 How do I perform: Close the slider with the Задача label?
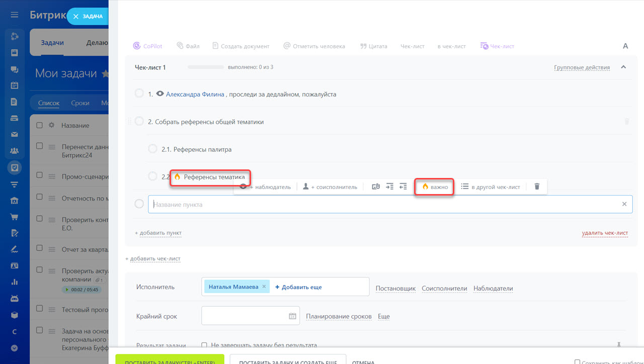[x=88, y=16]
